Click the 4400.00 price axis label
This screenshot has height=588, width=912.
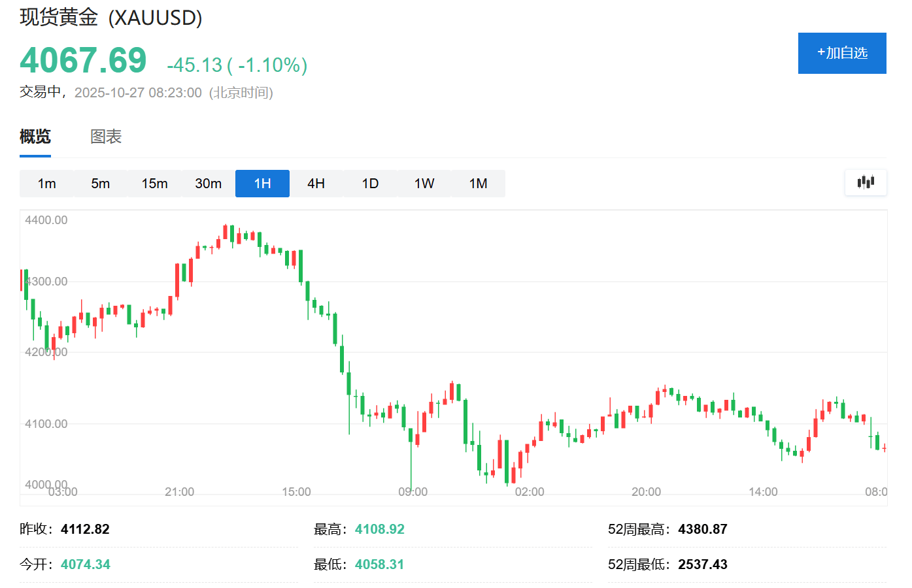pyautogui.click(x=46, y=220)
